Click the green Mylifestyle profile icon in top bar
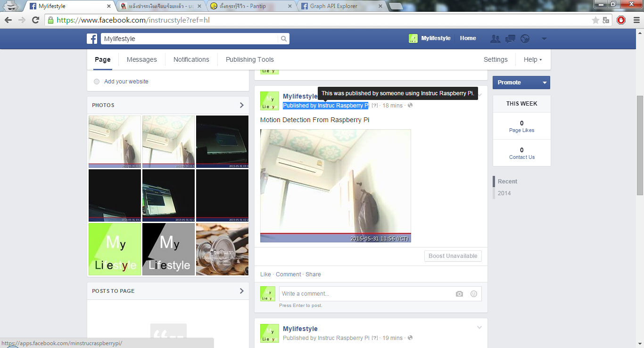The image size is (644, 348). click(413, 39)
